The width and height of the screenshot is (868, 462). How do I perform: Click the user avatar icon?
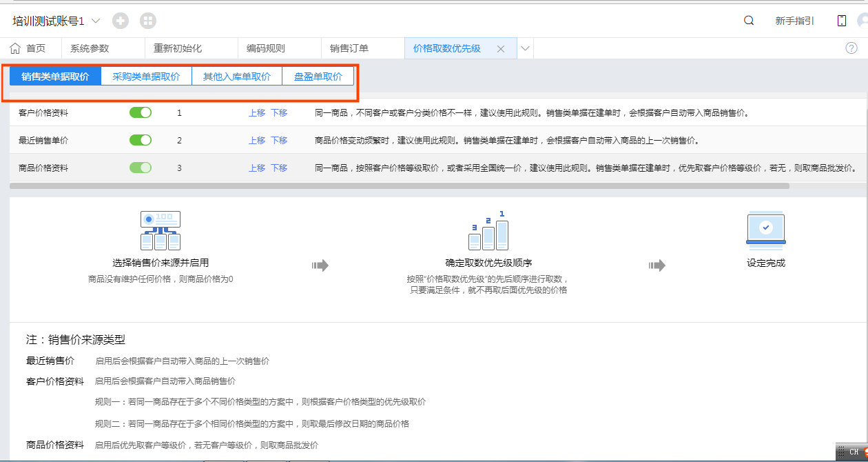pos(862,21)
